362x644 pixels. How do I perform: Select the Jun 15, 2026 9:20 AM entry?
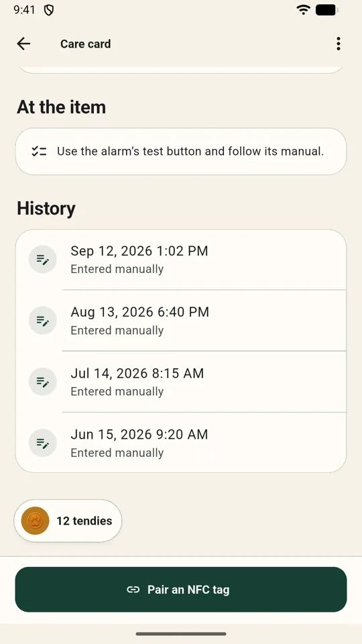tap(181, 443)
